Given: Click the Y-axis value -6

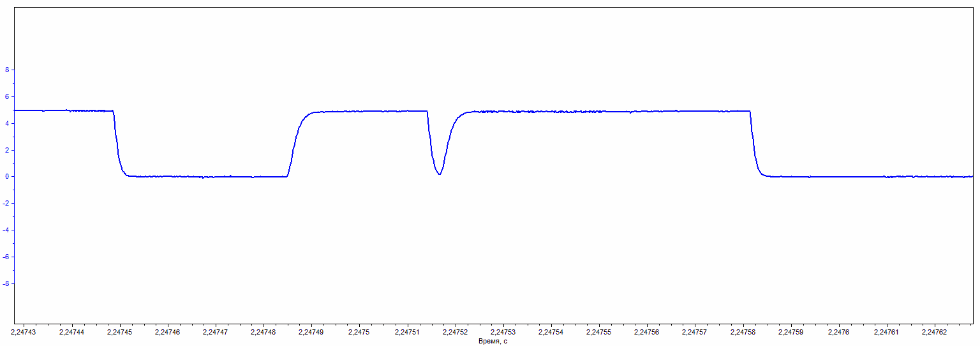Looking at the screenshot, I should point(6,257).
